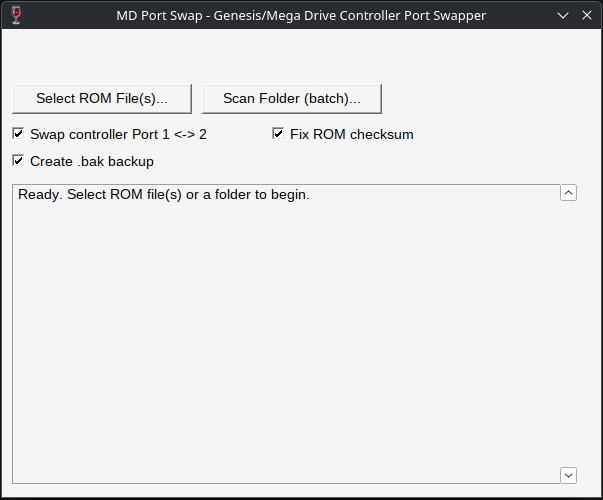Image resolution: width=603 pixels, height=500 pixels.
Task: Close the MD Port Swap window
Action: pos(587,15)
